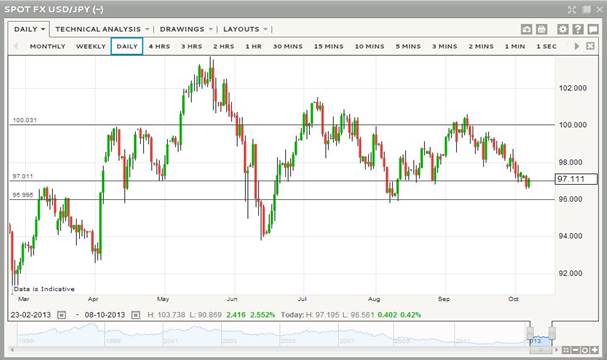Click the expand chart icon beside interval arrows

590,46
